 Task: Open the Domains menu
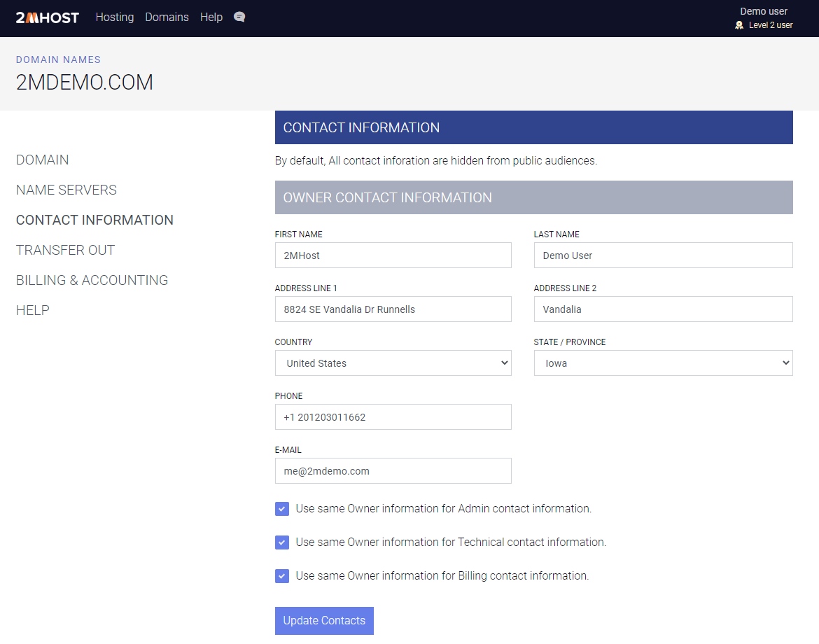pyautogui.click(x=167, y=17)
